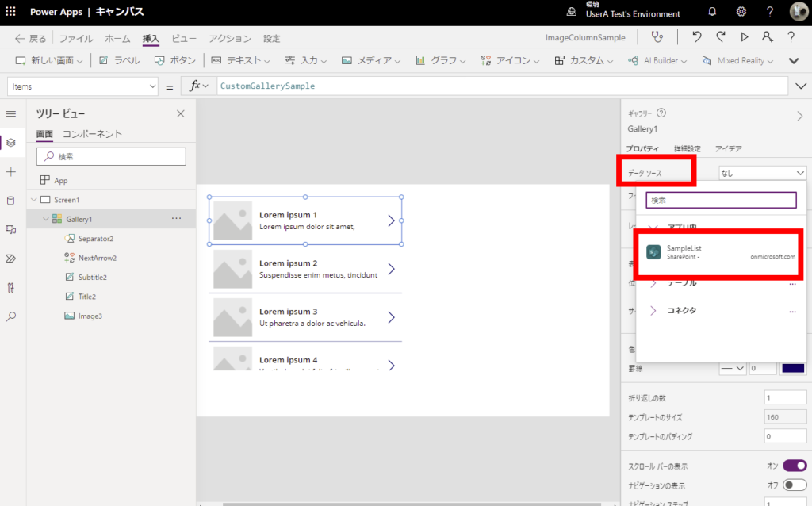Click the first item next arrow in gallery
The width and height of the screenshot is (812, 506).
[391, 220]
